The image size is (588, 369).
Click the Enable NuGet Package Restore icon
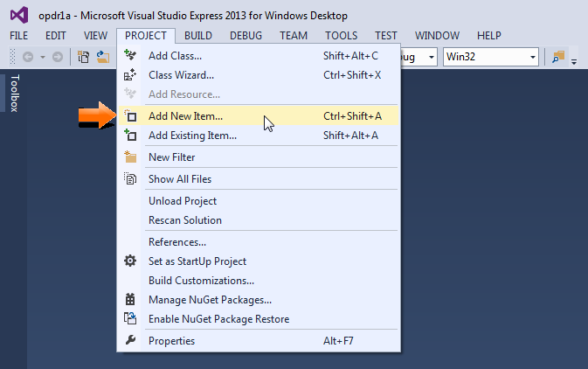click(131, 319)
